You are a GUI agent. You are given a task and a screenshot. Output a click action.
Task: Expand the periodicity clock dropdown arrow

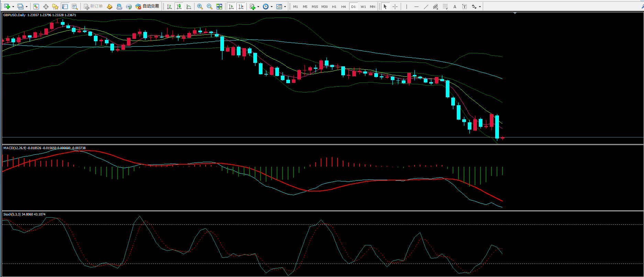pyautogui.click(x=271, y=7)
